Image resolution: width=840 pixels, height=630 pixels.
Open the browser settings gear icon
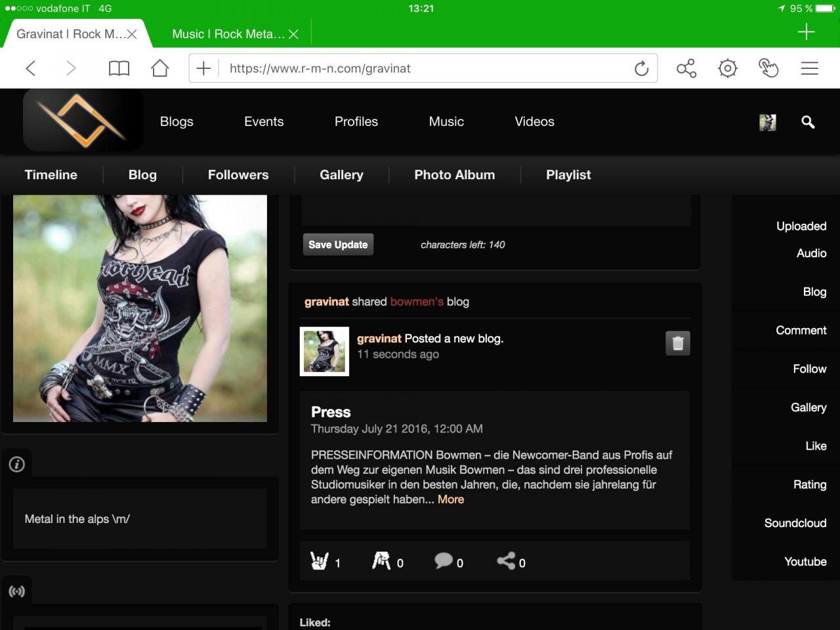click(727, 68)
